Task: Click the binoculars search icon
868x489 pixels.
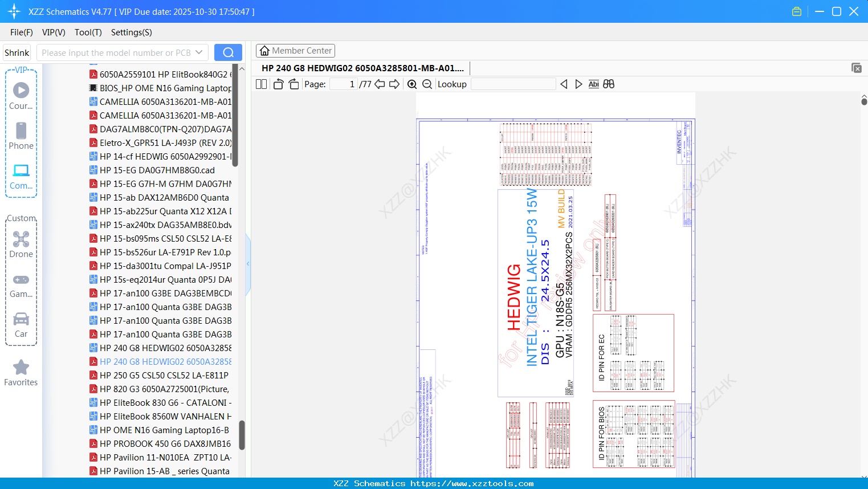Action: pyautogui.click(x=609, y=84)
